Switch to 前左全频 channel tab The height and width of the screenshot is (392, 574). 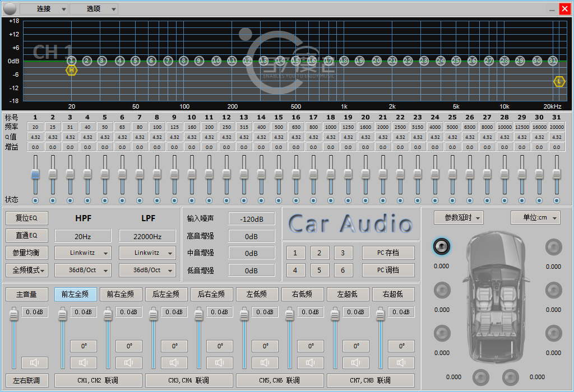pyautogui.click(x=76, y=294)
